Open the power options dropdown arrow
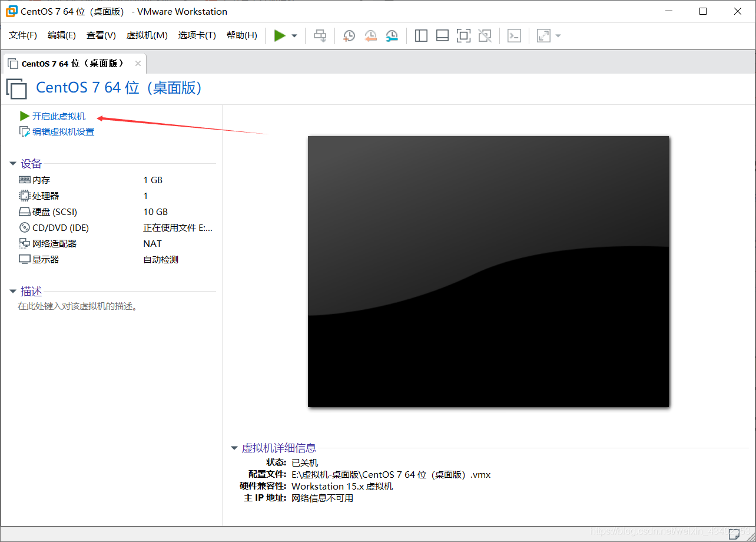Screen dimensions: 756x542 (294, 36)
